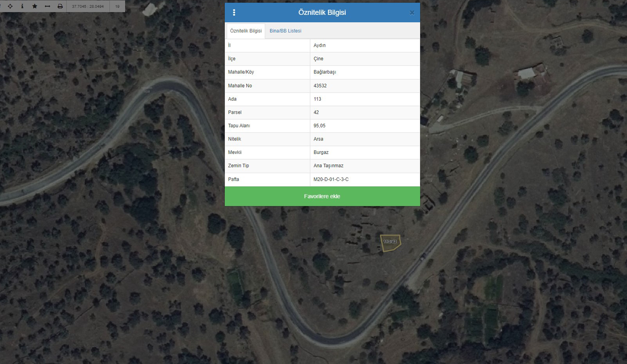
Task: Click the Favorilere ekle button
Action: 322,196
